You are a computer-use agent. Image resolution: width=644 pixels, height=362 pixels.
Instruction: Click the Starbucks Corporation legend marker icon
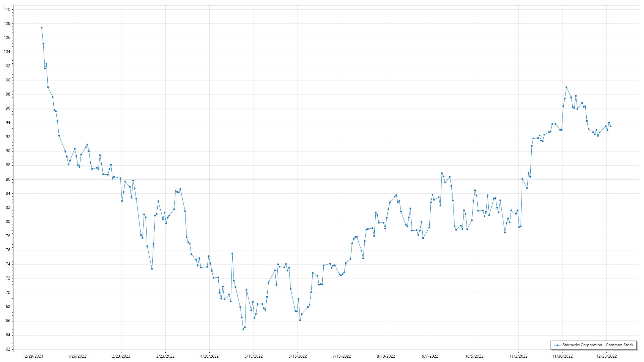pos(557,345)
